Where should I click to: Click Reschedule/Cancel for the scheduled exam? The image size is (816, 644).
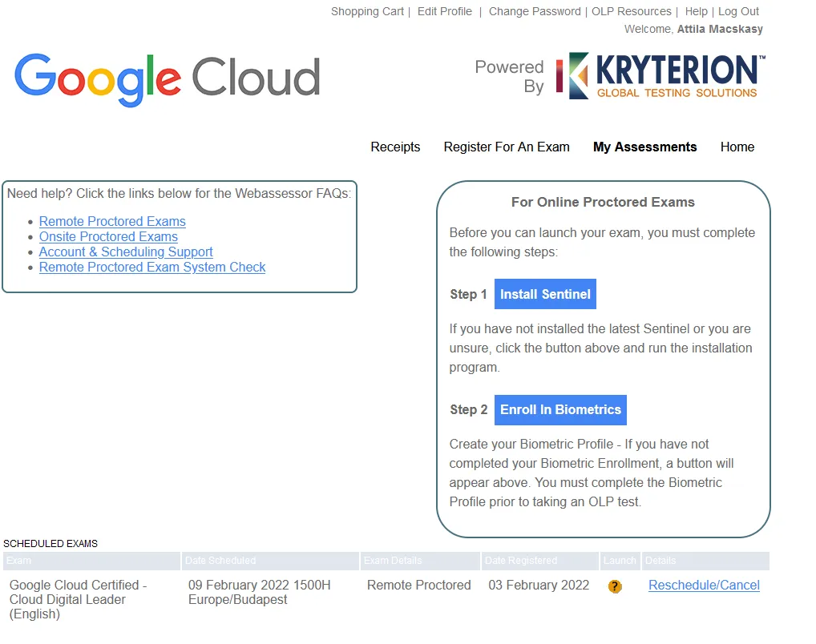point(704,586)
